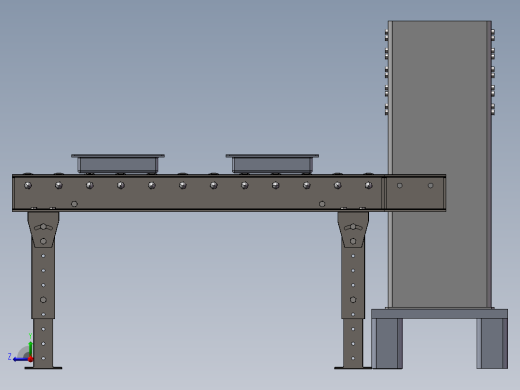520x390 pixels.
Task: Click the left leg's lower telescoping section
Action: coord(43,343)
